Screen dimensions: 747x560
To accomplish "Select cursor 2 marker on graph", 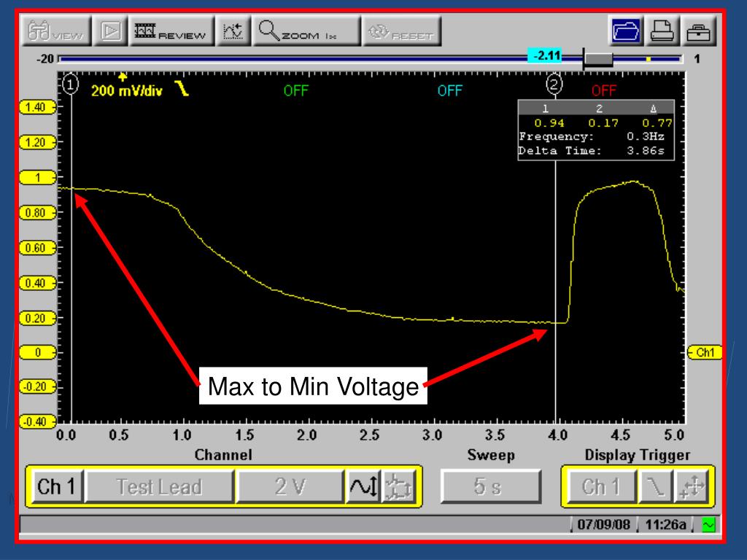I will coord(554,85).
